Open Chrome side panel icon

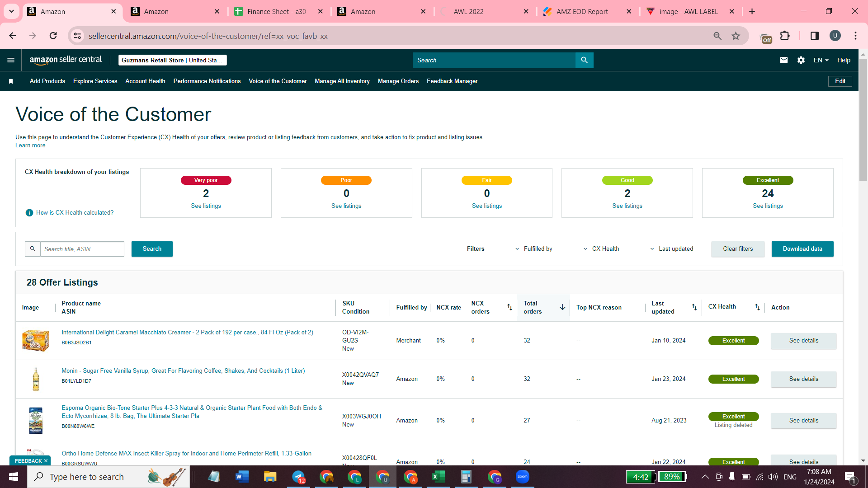(x=815, y=36)
